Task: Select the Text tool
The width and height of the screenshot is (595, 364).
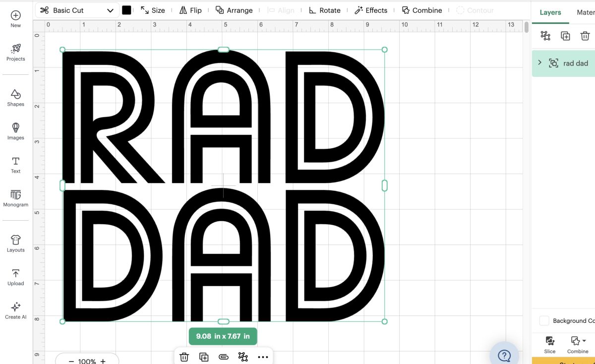Action: [16, 165]
